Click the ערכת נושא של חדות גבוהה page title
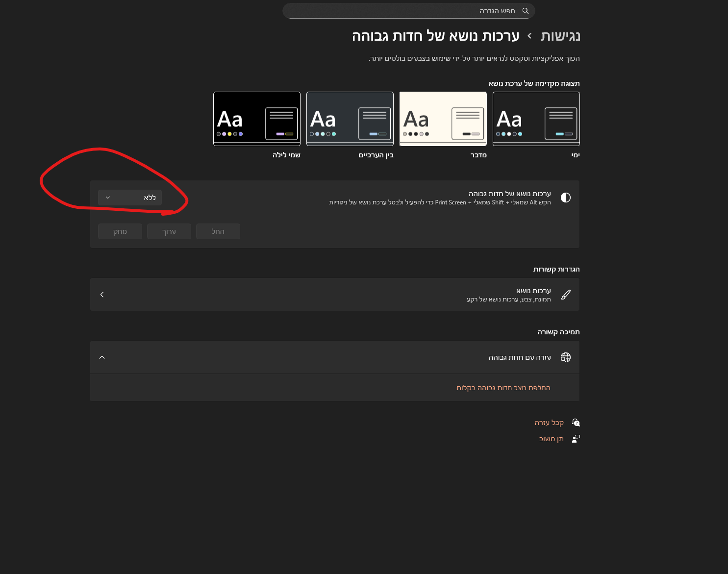Screen dimensions: 728x574 tap(435, 36)
